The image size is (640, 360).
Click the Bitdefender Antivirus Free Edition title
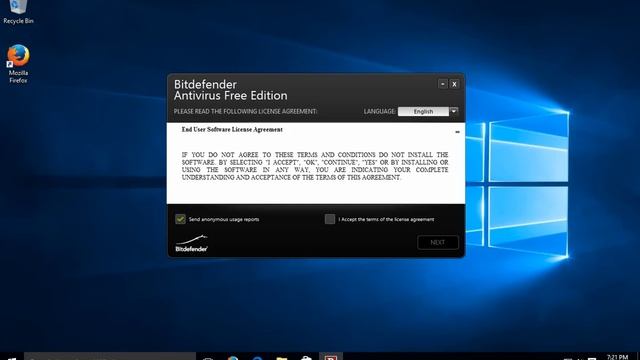[x=230, y=90]
